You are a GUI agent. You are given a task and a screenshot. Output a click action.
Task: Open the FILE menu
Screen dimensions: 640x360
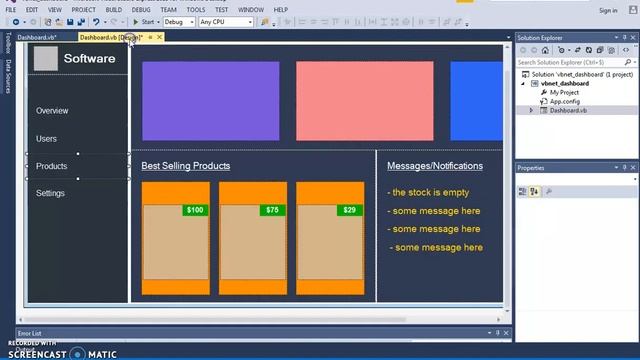pos(11,9)
